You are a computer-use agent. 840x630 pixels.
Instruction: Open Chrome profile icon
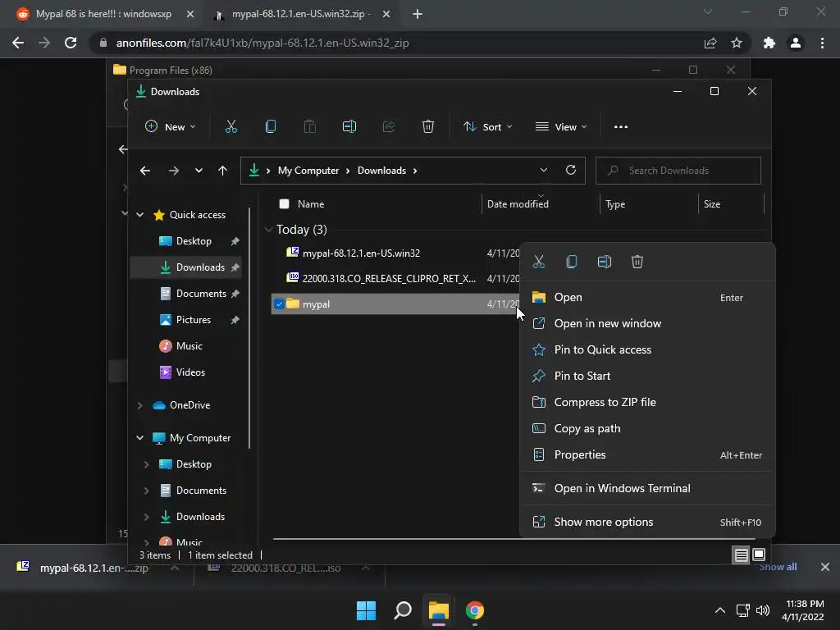(796, 43)
